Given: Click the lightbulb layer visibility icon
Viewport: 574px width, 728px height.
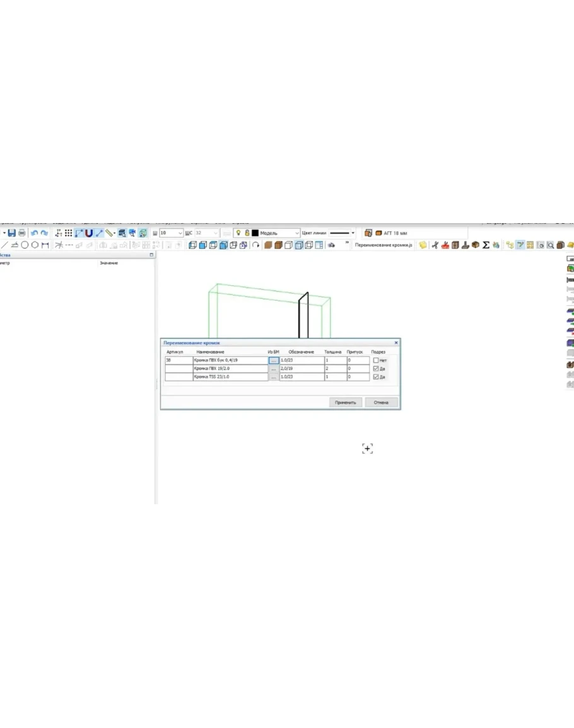Looking at the screenshot, I should click(x=238, y=233).
